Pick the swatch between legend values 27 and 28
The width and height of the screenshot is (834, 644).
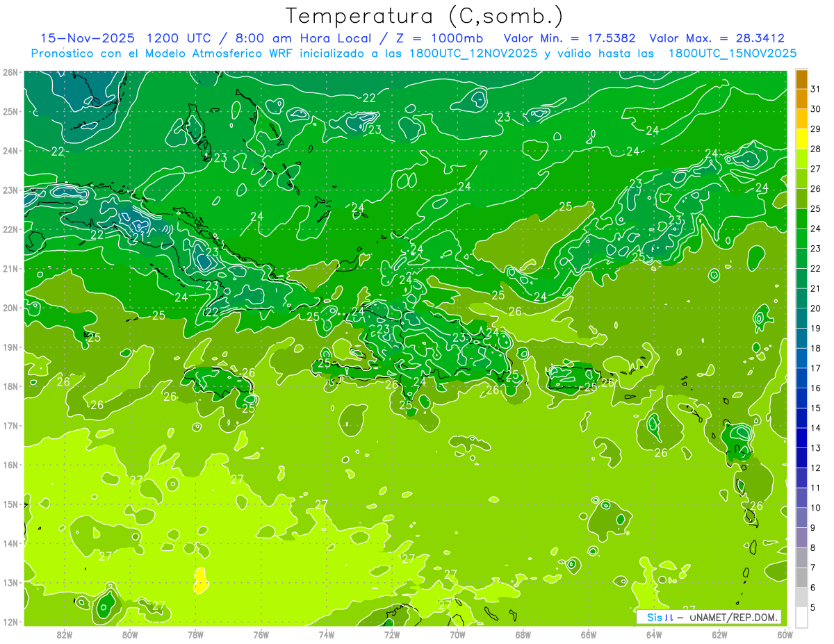coord(801,158)
